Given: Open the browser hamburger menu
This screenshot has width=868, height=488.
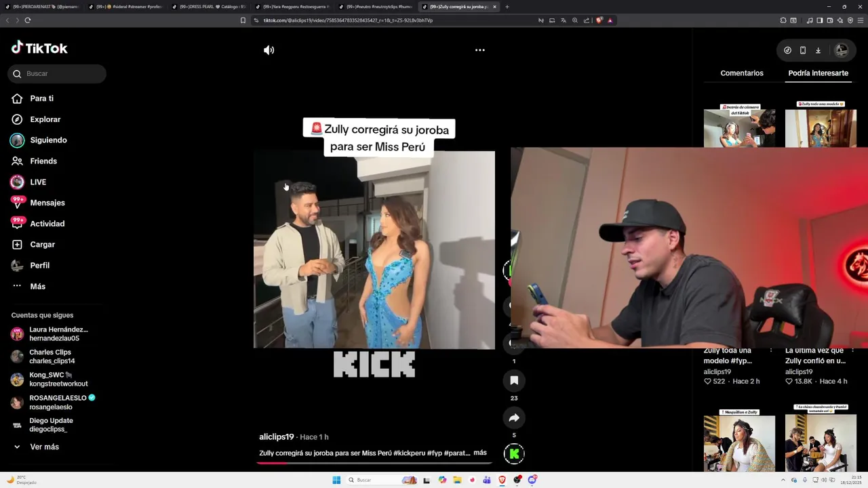Looking at the screenshot, I should [860, 20].
